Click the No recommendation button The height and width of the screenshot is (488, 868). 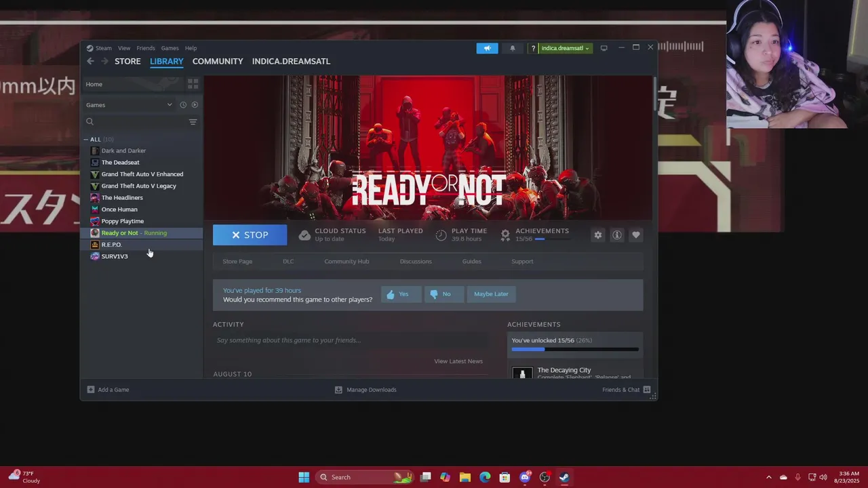[x=444, y=294]
